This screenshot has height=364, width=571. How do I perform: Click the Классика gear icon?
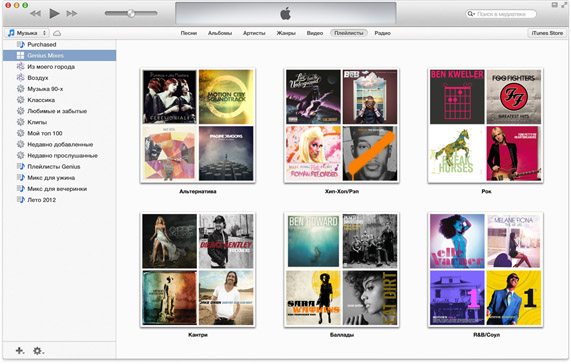coord(20,100)
